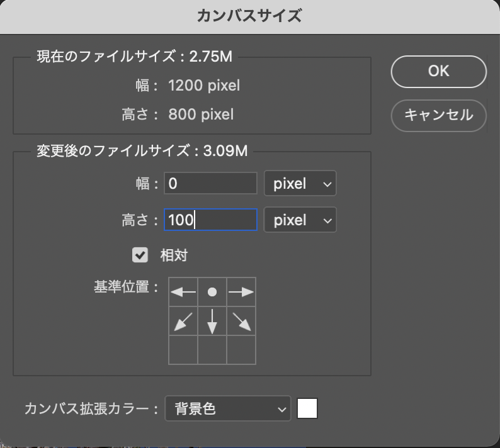This screenshot has width=500, height=448.
Task: Click the straight down arrow anchor cell
Action: (212, 321)
